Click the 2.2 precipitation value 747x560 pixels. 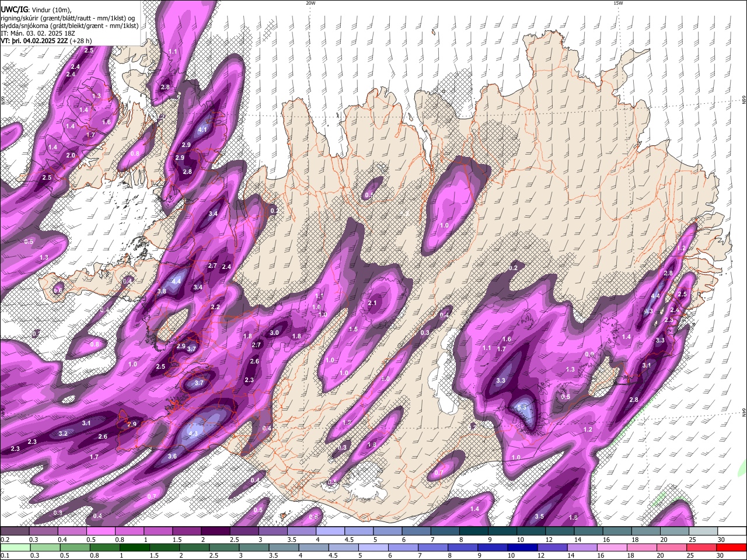point(215,307)
